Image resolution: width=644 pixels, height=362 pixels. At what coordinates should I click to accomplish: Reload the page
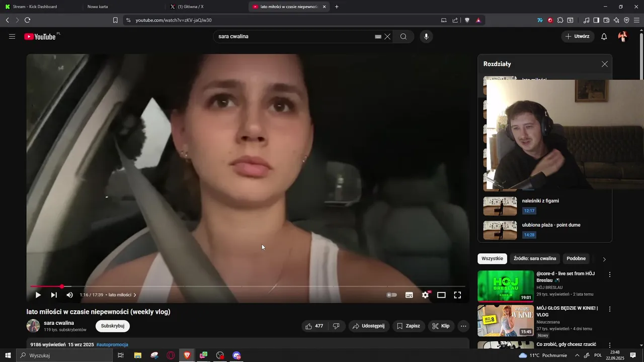[x=27, y=20]
